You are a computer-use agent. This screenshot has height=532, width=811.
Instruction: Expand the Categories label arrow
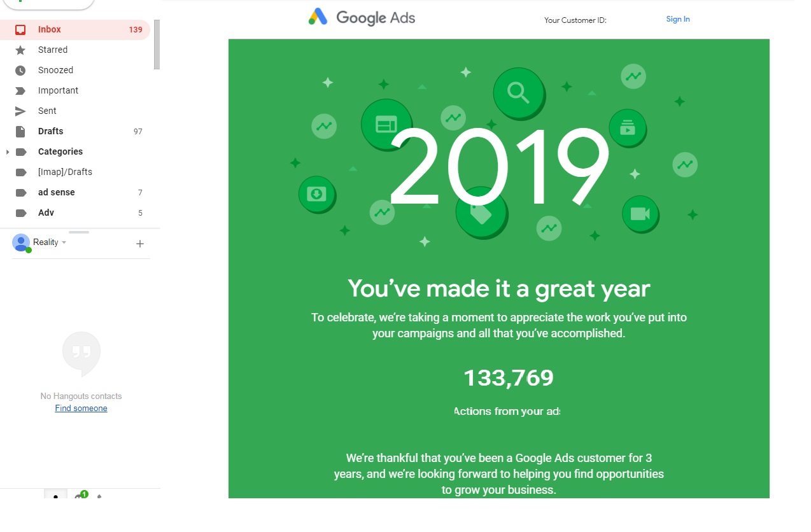pos(7,151)
